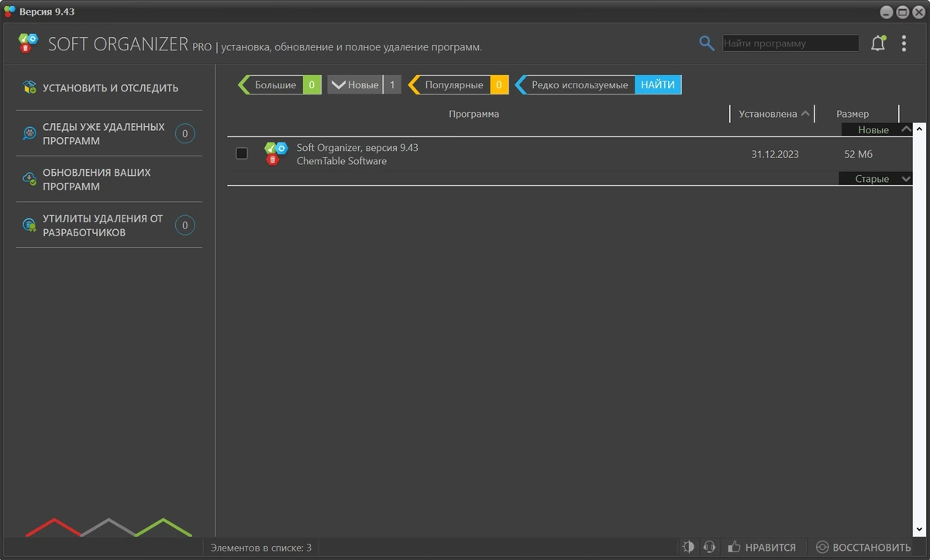930x560 pixels.
Task: Click the Программа column header
Action: (x=474, y=114)
